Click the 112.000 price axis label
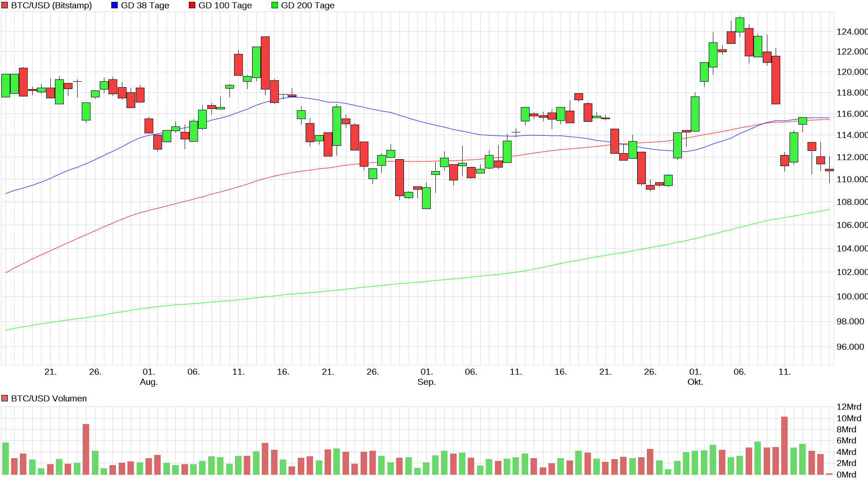 852,157
